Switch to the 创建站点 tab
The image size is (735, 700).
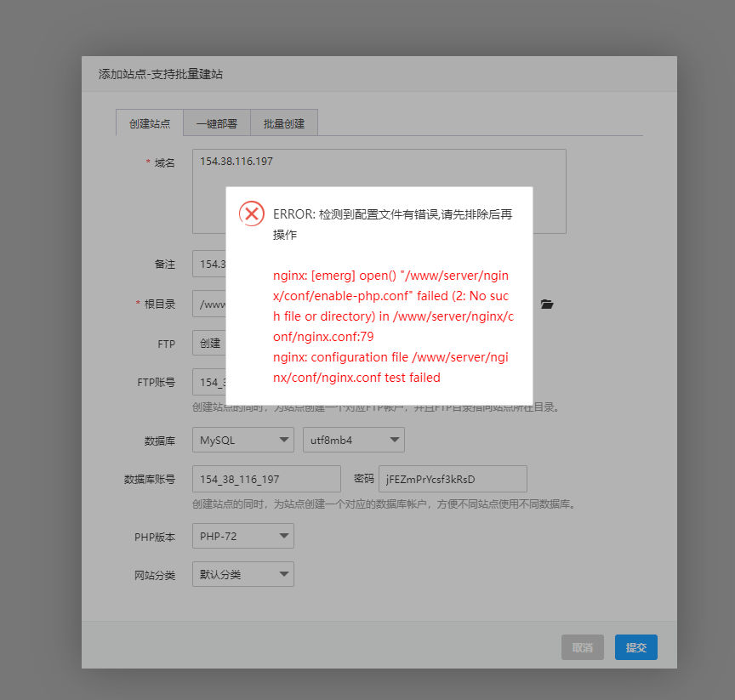click(150, 123)
